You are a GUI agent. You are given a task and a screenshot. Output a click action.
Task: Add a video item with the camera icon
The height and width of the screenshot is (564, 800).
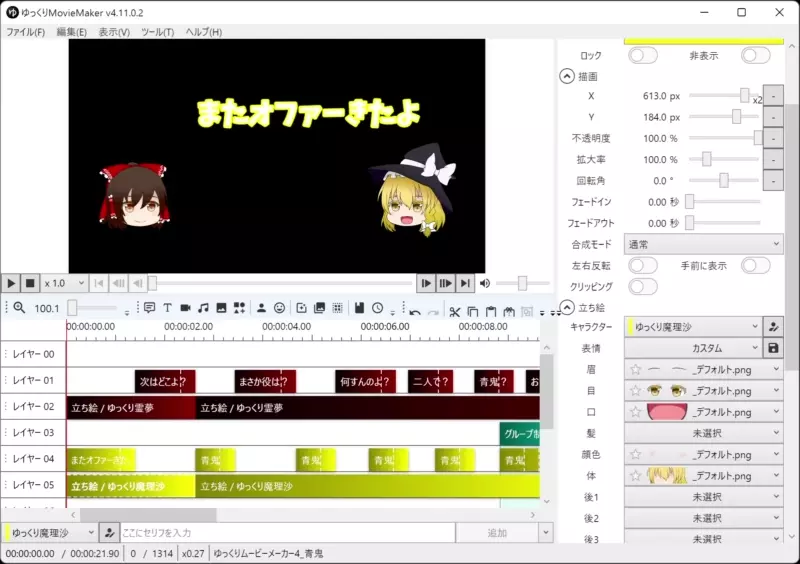pos(185,308)
